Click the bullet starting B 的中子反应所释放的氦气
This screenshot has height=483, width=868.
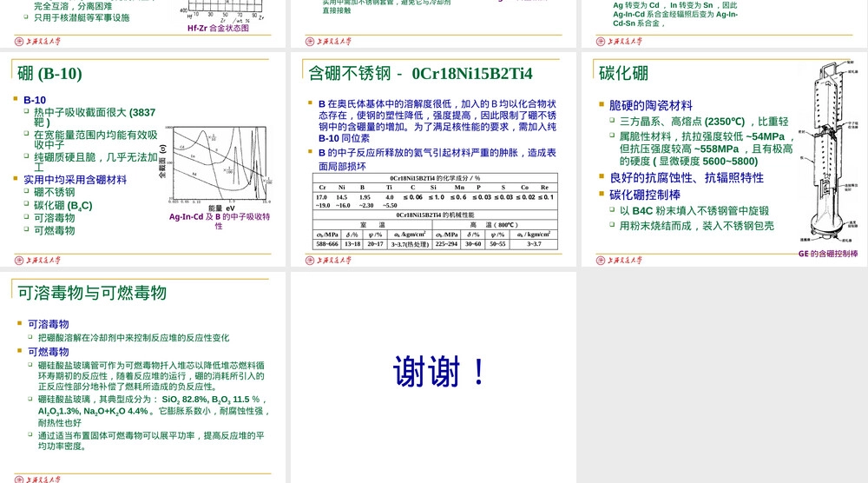point(437,160)
